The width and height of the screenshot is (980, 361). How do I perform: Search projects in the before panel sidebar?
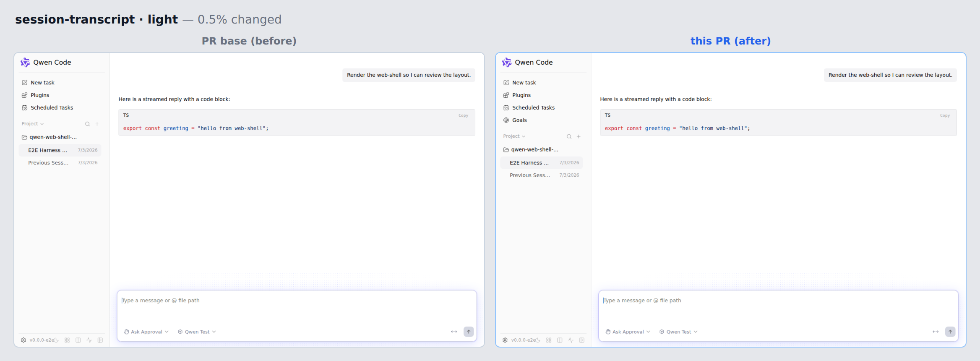coord(88,124)
